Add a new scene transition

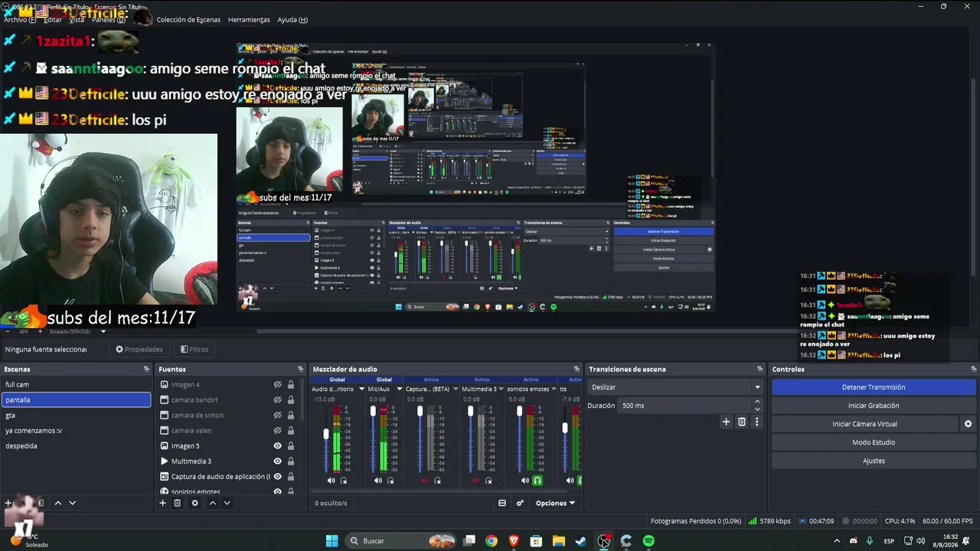[727, 422]
